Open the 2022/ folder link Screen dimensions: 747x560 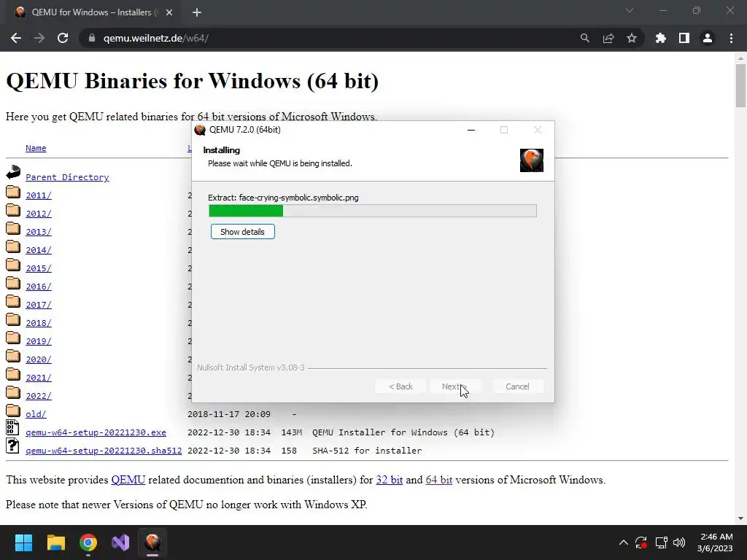39,396
